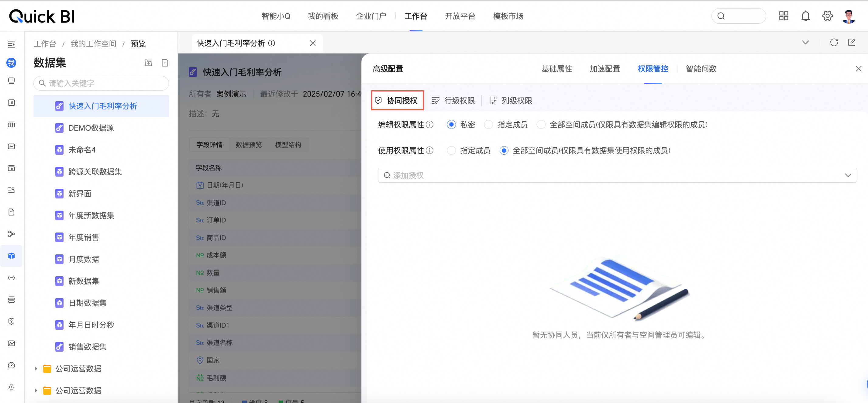Click the new folder icon beside 数据集

[148, 63]
